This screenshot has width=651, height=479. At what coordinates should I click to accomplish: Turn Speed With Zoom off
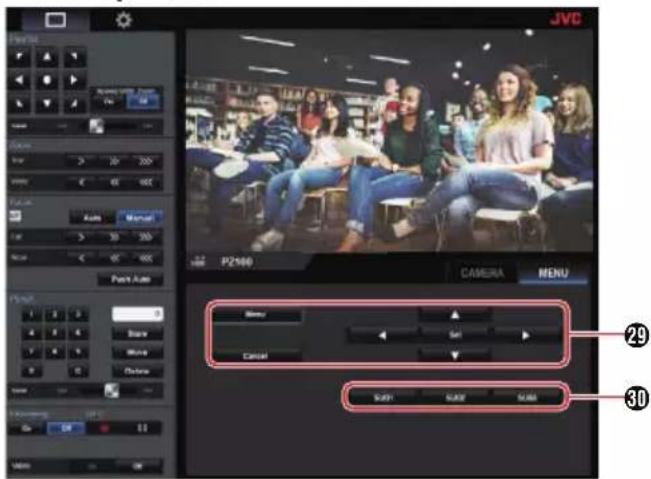(143, 101)
